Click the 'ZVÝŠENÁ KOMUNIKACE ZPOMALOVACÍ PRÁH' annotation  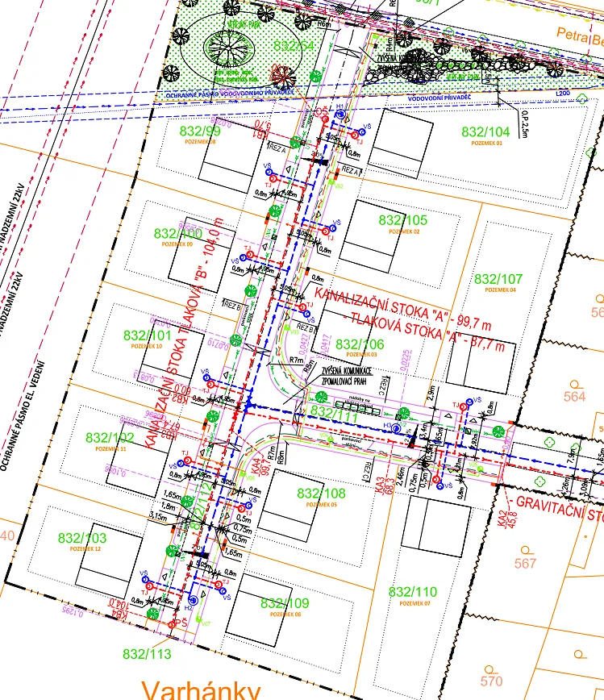pyautogui.click(x=347, y=375)
